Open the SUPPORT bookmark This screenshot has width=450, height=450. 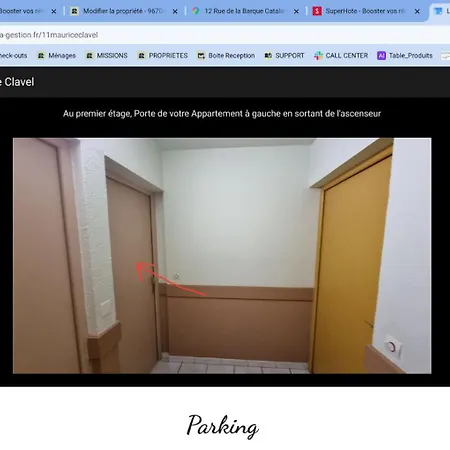284,56
